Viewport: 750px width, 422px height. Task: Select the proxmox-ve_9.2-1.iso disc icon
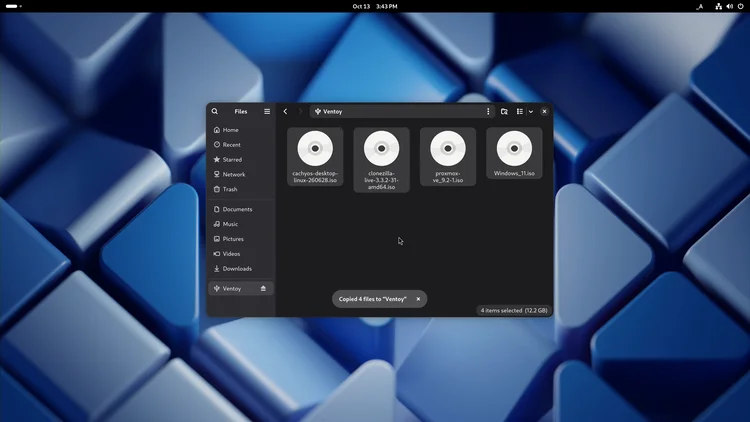point(448,148)
